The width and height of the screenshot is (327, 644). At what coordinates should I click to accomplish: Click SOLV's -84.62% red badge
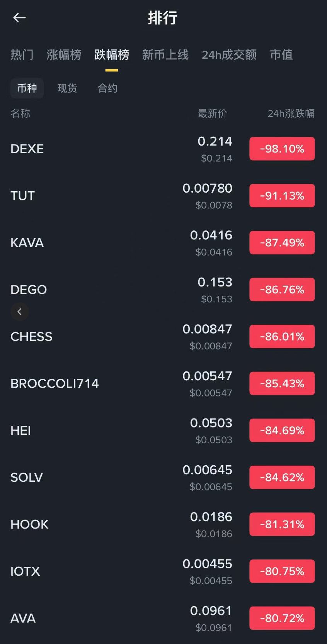(x=282, y=477)
